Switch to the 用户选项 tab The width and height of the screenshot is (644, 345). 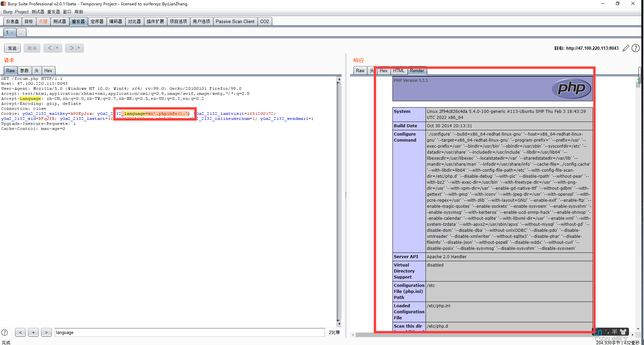click(201, 21)
